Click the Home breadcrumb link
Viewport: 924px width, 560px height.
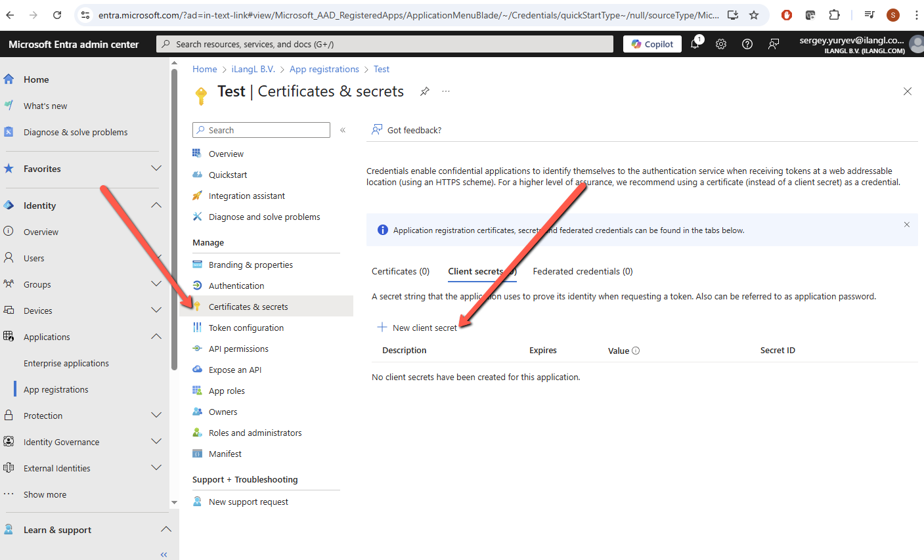pos(205,69)
